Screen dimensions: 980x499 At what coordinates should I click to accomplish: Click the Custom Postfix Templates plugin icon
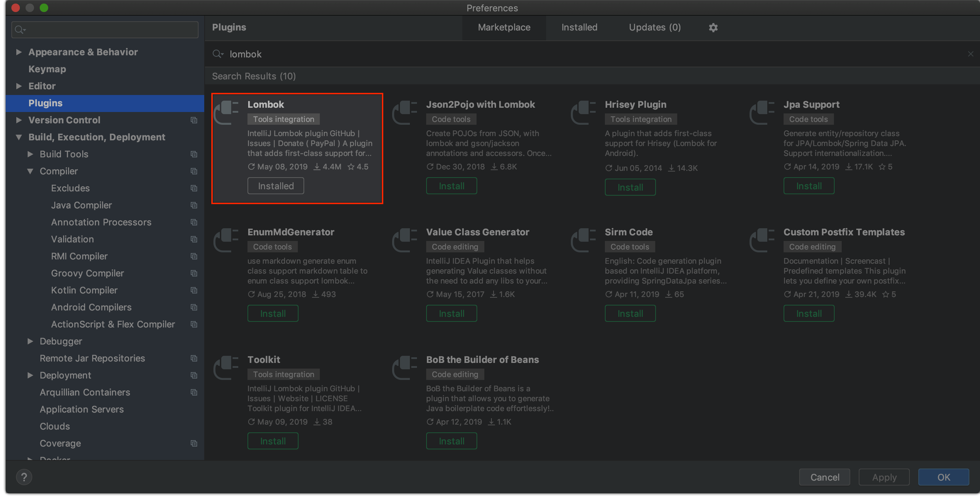[762, 240]
